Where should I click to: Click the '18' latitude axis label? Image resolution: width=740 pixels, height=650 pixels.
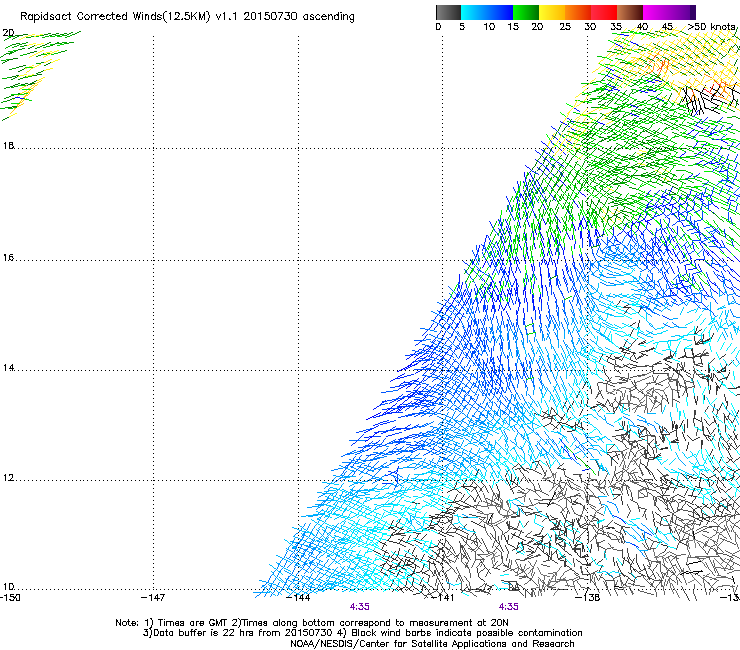click(8, 145)
